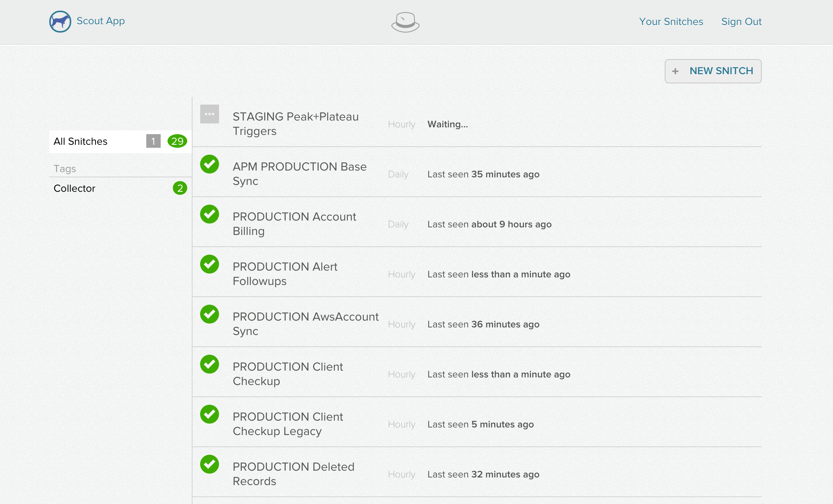Click the gray pending count badge 1
The height and width of the screenshot is (504, 833).
[x=153, y=141]
